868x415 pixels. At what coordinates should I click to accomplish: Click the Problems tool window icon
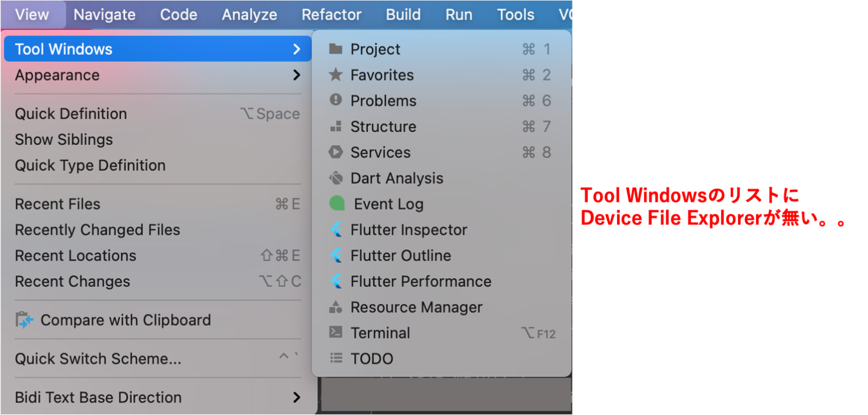[336, 101]
